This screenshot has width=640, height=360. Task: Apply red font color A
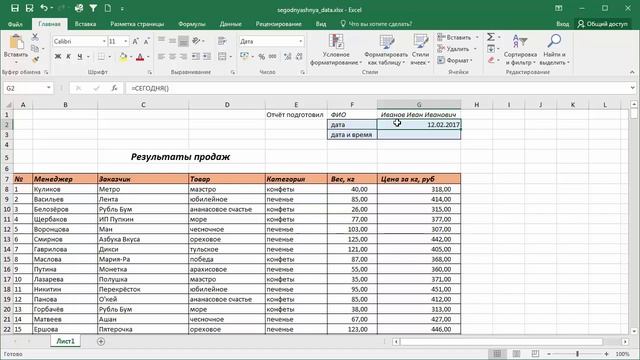[x=140, y=57]
